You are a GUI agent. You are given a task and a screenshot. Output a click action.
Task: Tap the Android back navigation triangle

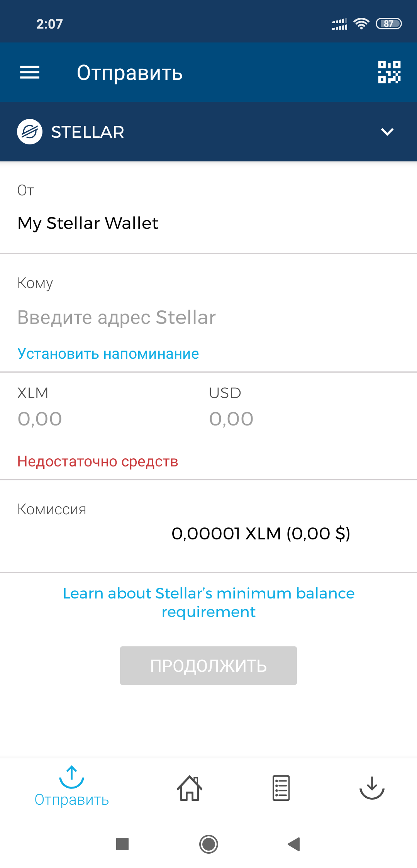(294, 844)
